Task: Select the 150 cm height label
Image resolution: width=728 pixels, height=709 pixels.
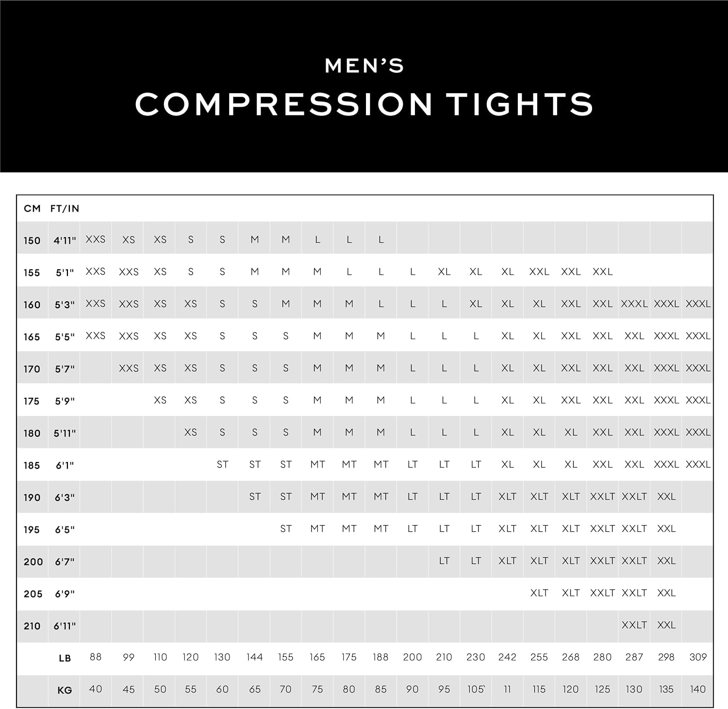Action: point(32,241)
